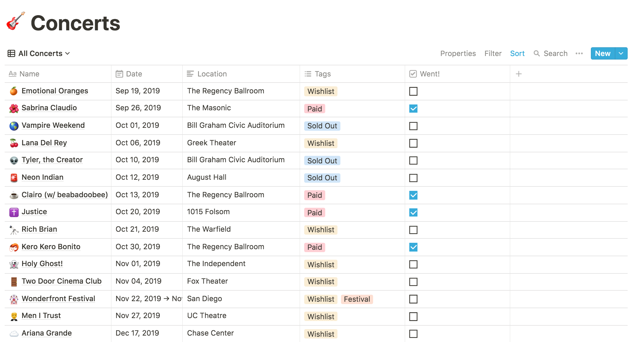The image size is (644, 342).
Task: Click the magnifier Search icon
Action: pos(537,53)
